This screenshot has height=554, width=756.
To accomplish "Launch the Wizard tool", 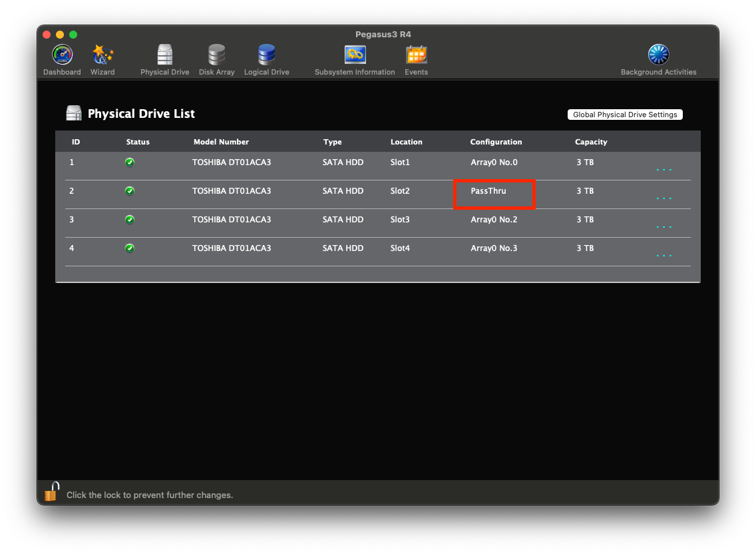I will click(102, 60).
